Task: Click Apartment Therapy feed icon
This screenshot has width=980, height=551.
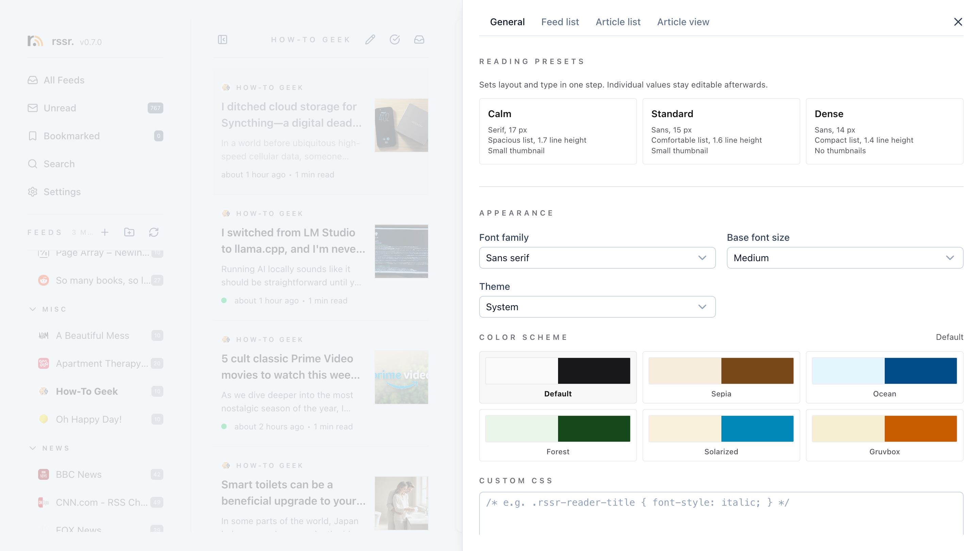Action: pyautogui.click(x=44, y=363)
